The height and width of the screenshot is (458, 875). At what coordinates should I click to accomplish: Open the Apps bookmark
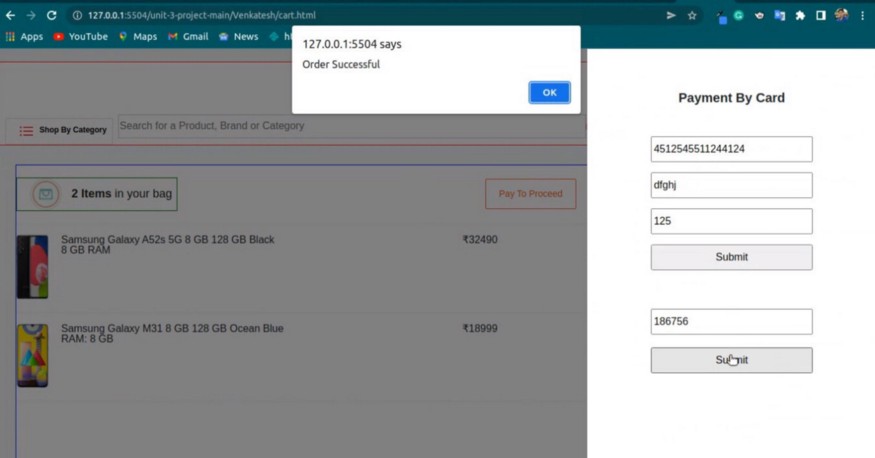pos(24,37)
